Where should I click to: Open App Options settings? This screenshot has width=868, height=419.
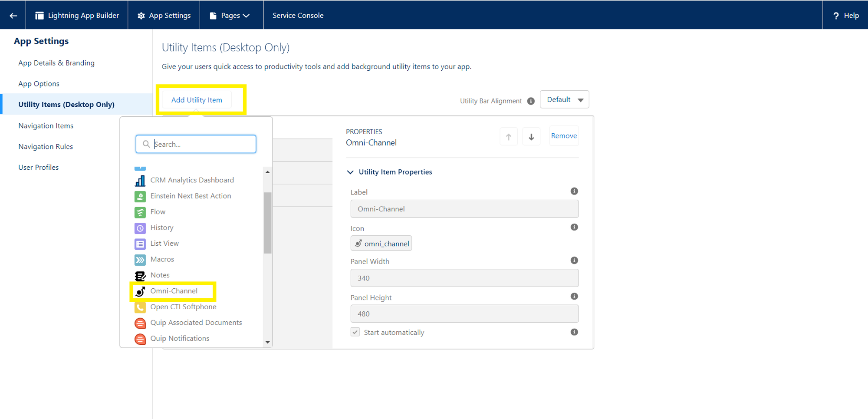39,84
